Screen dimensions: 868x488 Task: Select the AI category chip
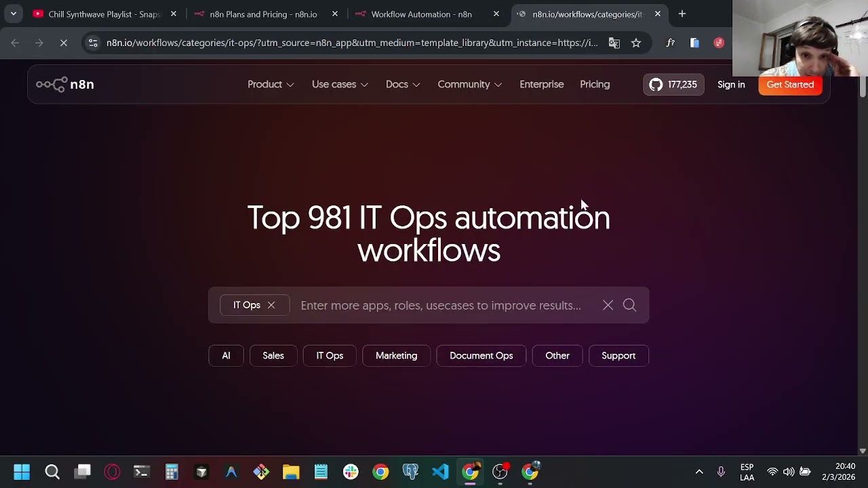click(226, 356)
